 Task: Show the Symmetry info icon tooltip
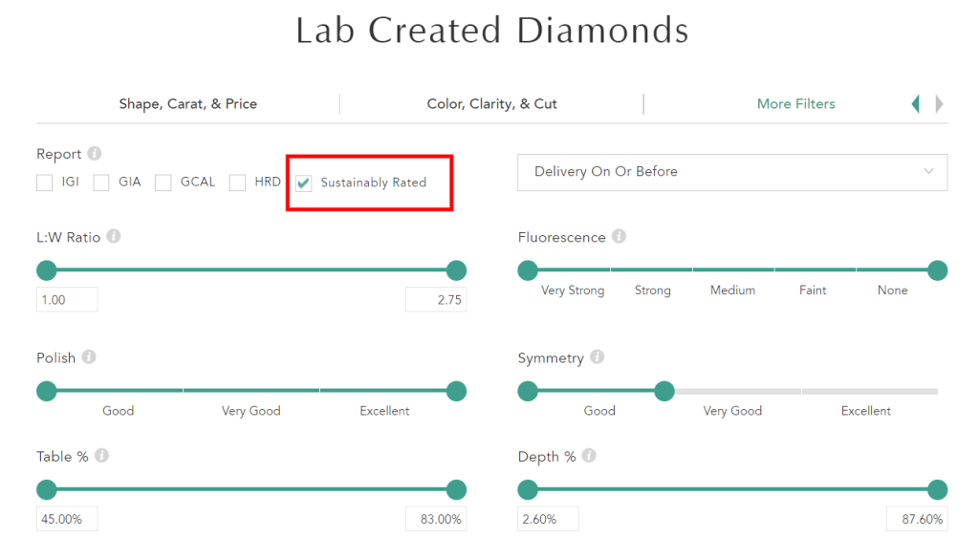[597, 357]
